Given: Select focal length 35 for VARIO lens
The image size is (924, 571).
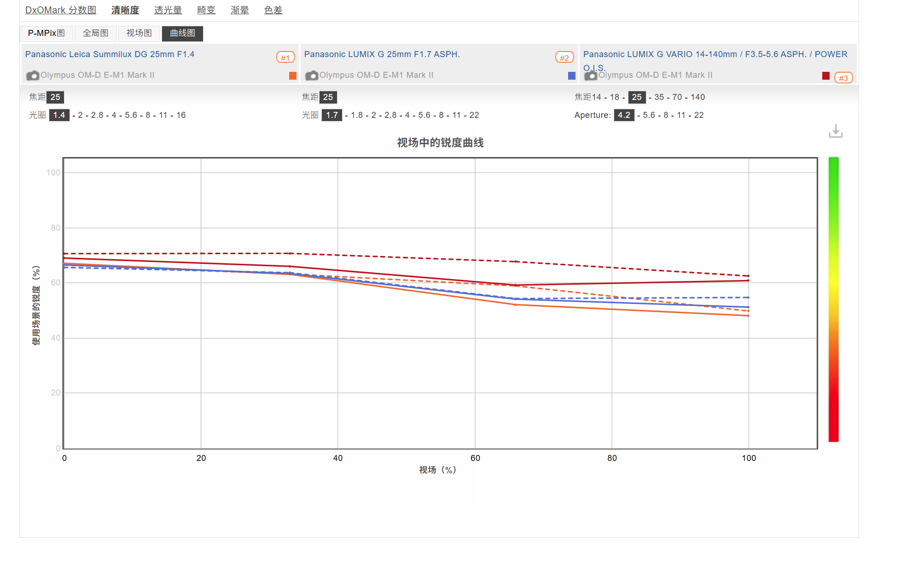Looking at the screenshot, I should tap(659, 97).
